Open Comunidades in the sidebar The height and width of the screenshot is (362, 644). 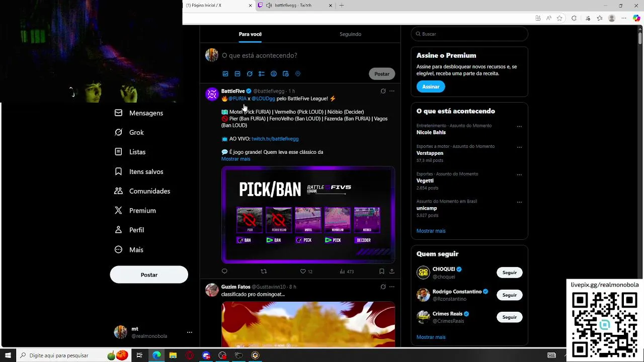(142, 191)
